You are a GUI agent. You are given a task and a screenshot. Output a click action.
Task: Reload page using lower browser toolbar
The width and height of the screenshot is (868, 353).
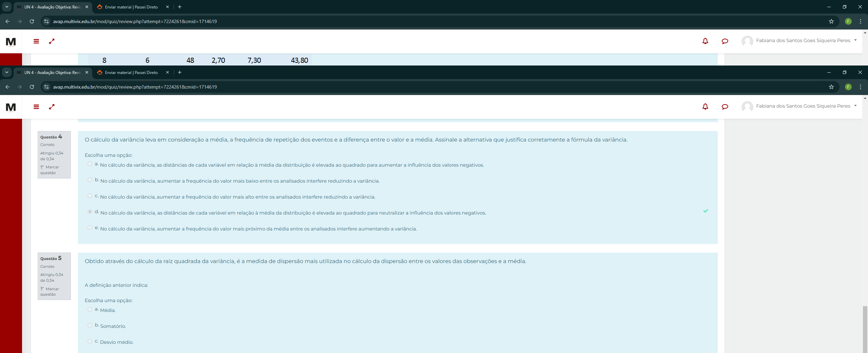(x=32, y=87)
